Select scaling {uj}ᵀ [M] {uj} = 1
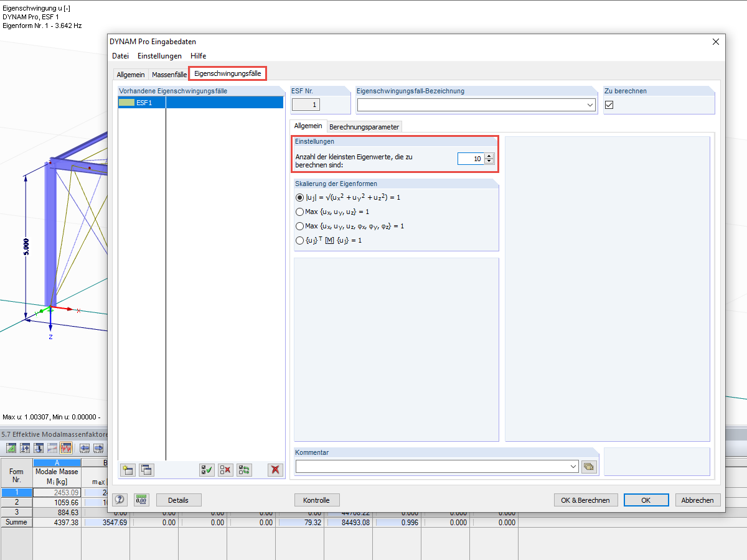 (300, 240)
